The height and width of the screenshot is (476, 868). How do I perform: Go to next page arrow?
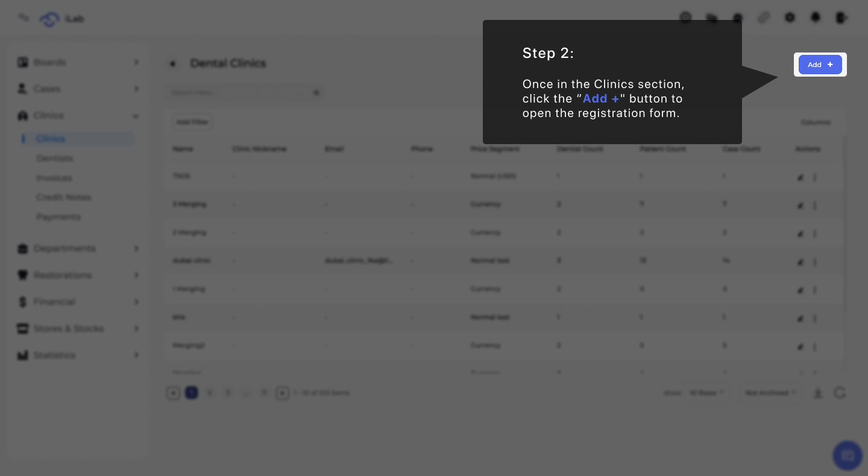pos(282,393)
